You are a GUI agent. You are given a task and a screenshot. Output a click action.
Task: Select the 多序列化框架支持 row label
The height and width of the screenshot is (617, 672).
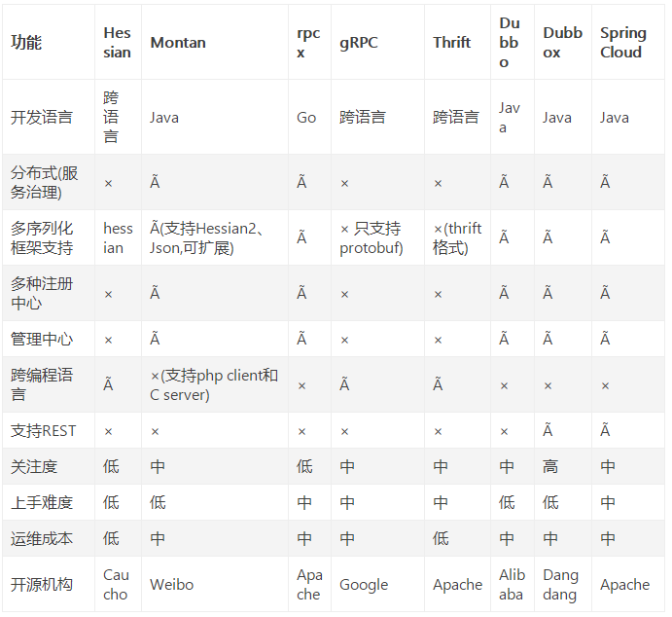pyautogui.click(x=42, y=238)
